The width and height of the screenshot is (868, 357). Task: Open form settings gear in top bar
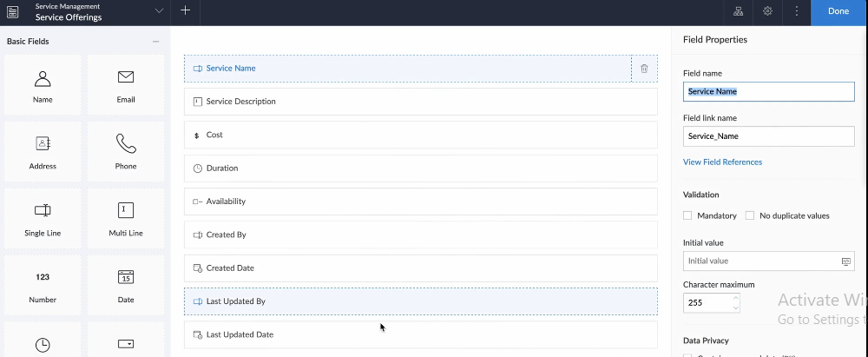pyautogui.click(x=767, y=11)
